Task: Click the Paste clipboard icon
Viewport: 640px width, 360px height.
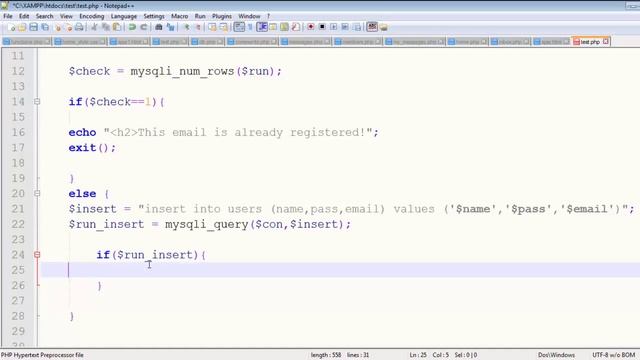Action: (x=117, y=27)
